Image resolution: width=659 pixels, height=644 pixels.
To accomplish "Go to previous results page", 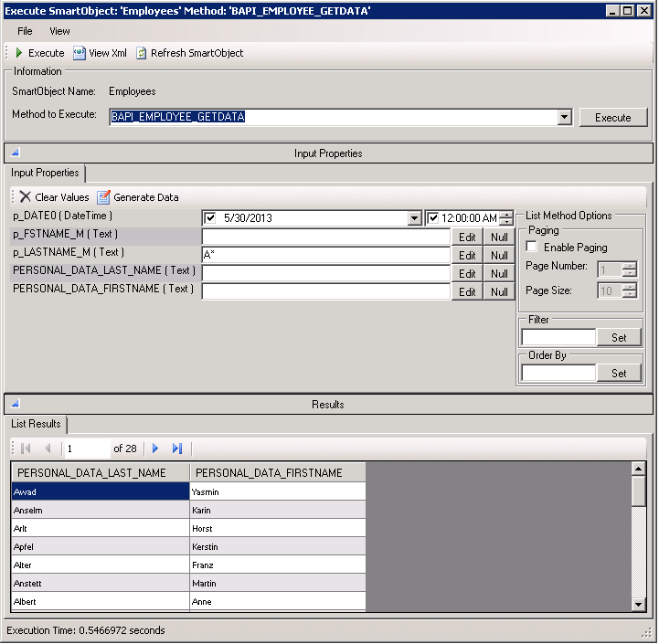I will point(48,449).
